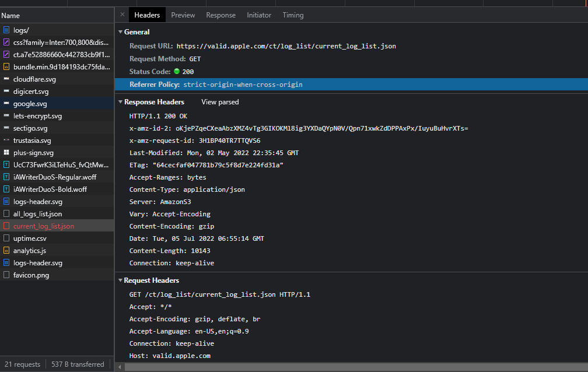Click the image icon for sectigo.svg
This screenshot has height=372, width=588.
pyautogui.click(x=6, y=128)
